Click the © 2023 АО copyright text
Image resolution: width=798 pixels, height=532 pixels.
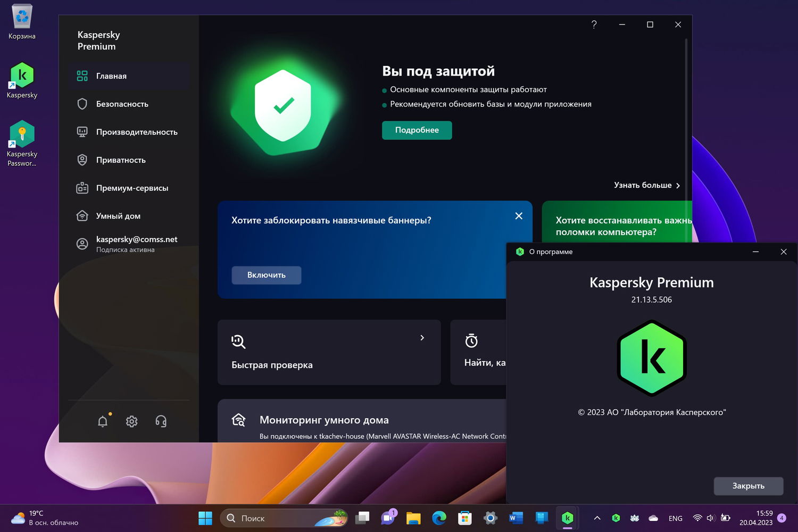click(652, 412)
